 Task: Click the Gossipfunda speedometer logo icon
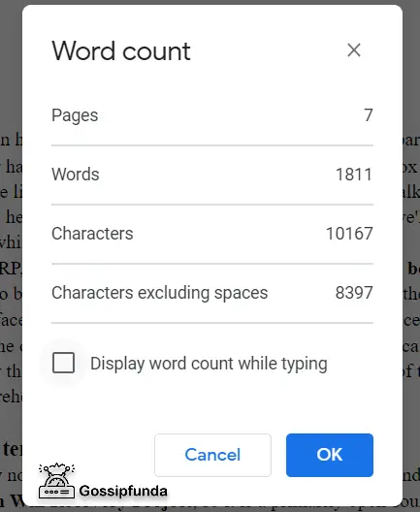(x=57, y=481)
